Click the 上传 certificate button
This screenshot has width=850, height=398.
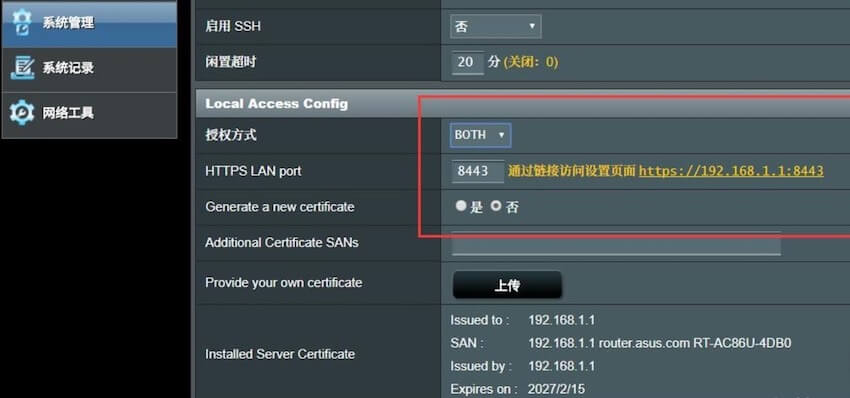pos(507,285)
